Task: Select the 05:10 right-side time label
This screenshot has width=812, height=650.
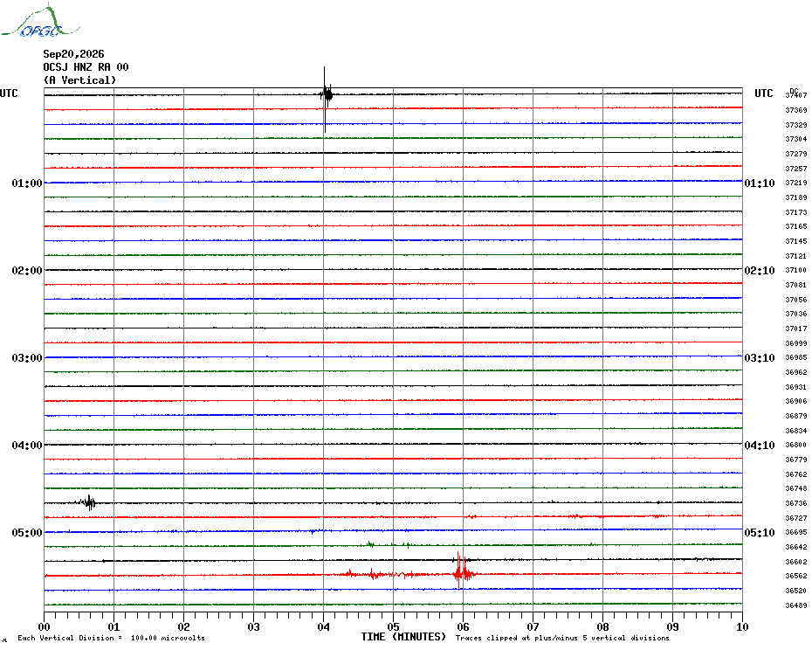Action: (x=760, y=533)
